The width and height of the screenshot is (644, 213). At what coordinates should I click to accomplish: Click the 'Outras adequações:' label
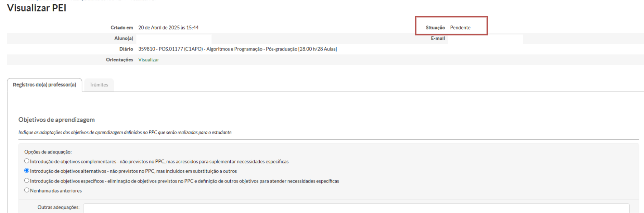pyautogui.click(x=58, y=207)
